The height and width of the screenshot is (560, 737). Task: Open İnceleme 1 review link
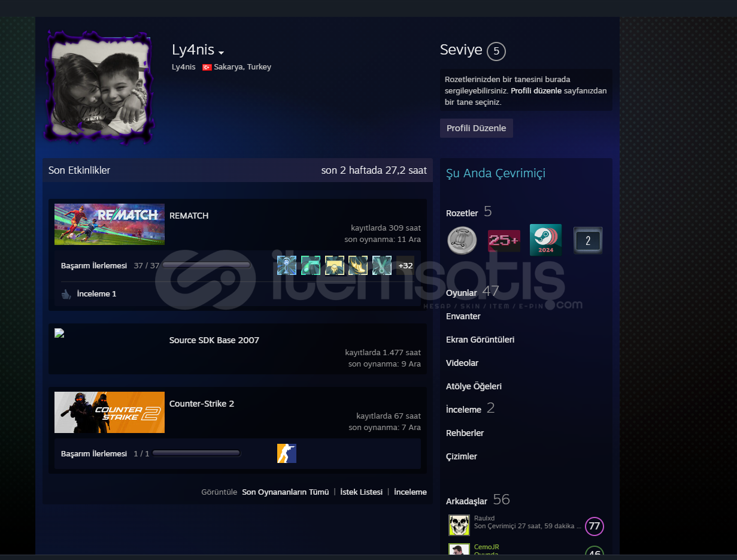tap(96, 294)
